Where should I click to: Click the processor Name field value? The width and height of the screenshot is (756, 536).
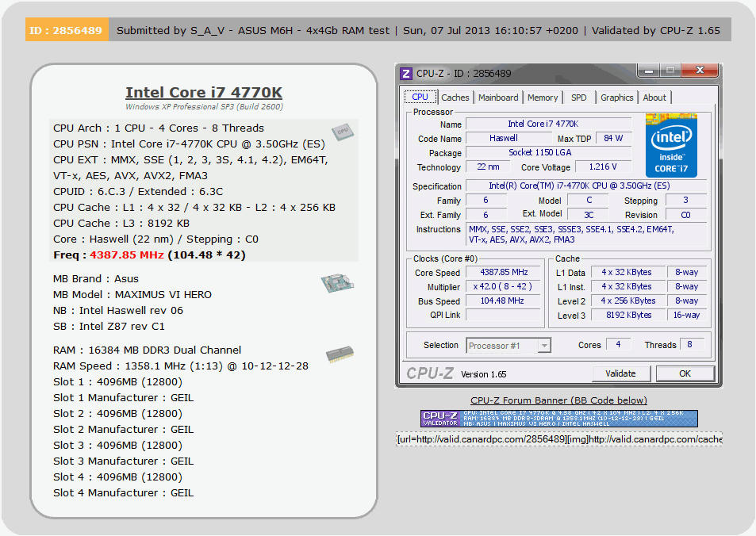[548, 124]
